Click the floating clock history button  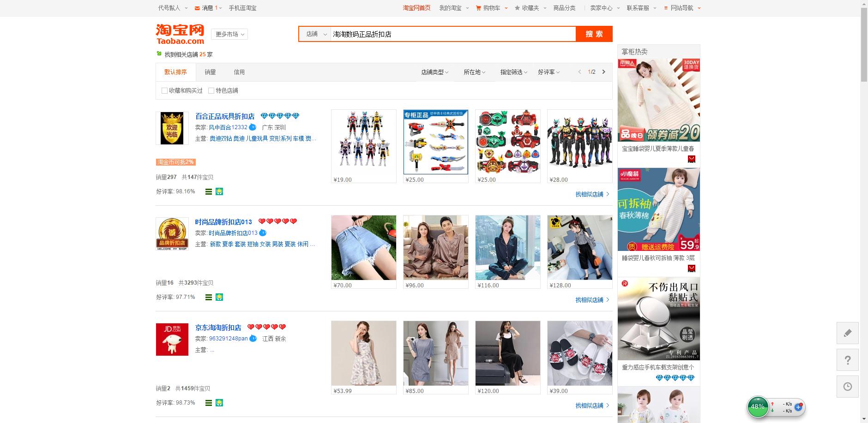click(x=848, y=387)
